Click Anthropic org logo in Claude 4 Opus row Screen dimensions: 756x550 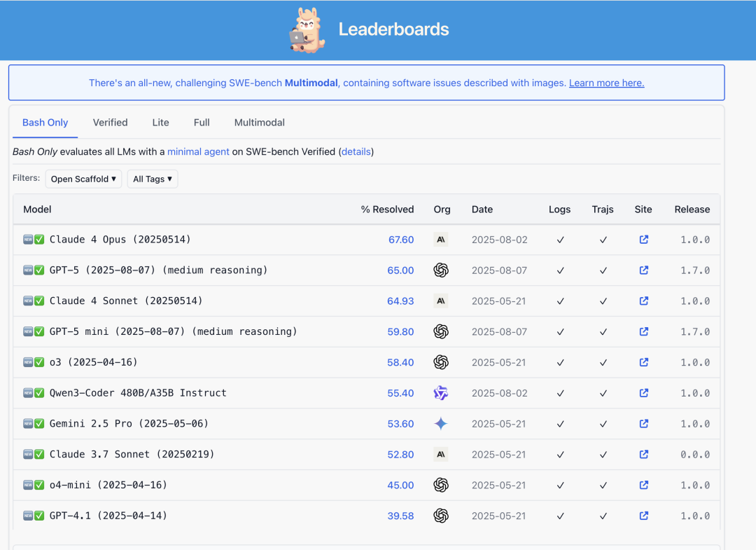(441, 240)
